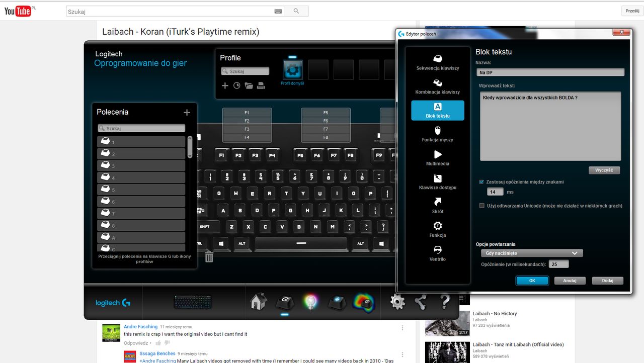644x363 pixels.
Task: Open the heat map key icon
Action: [364, 302]
